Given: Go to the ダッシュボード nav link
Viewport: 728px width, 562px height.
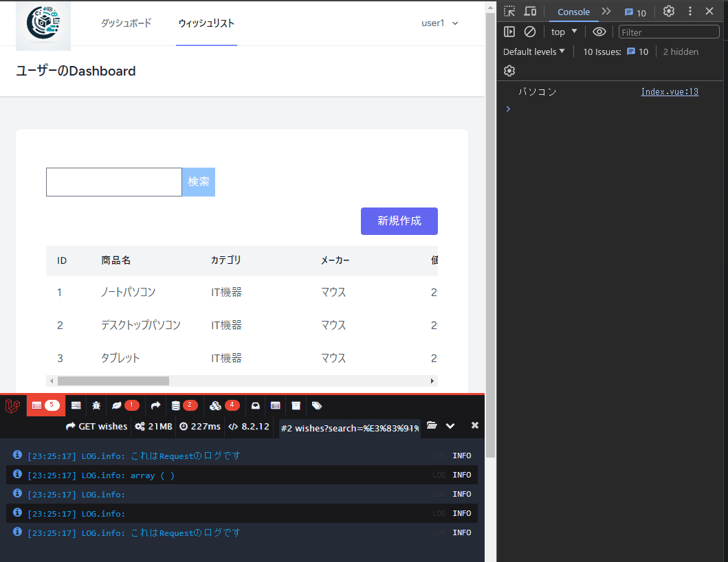Looking at the screenshot, I should click(x=126, y=23).
